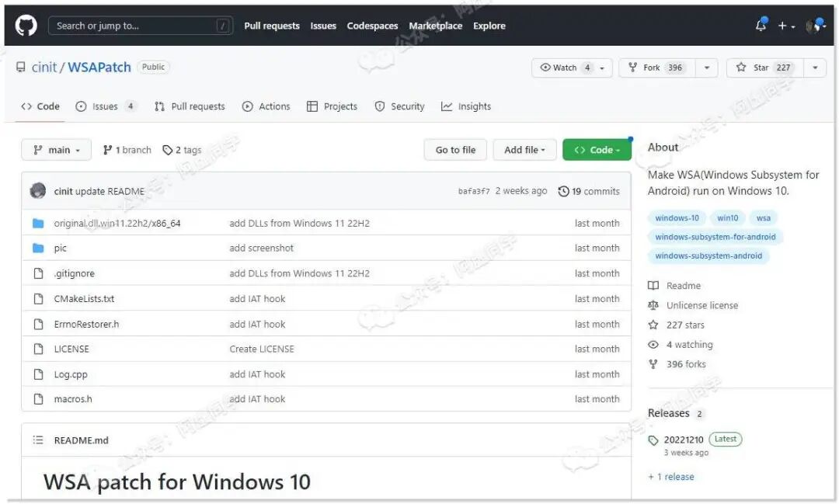Image resolution: width=839 pixels, height=504 pixels.
Task: Open the add screenshot commit message
Action: click(x=261, y=248)
